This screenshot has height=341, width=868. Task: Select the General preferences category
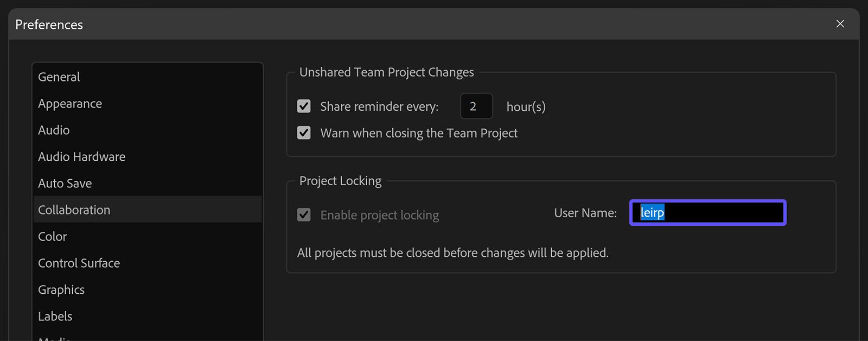click(x=58, y=77)
